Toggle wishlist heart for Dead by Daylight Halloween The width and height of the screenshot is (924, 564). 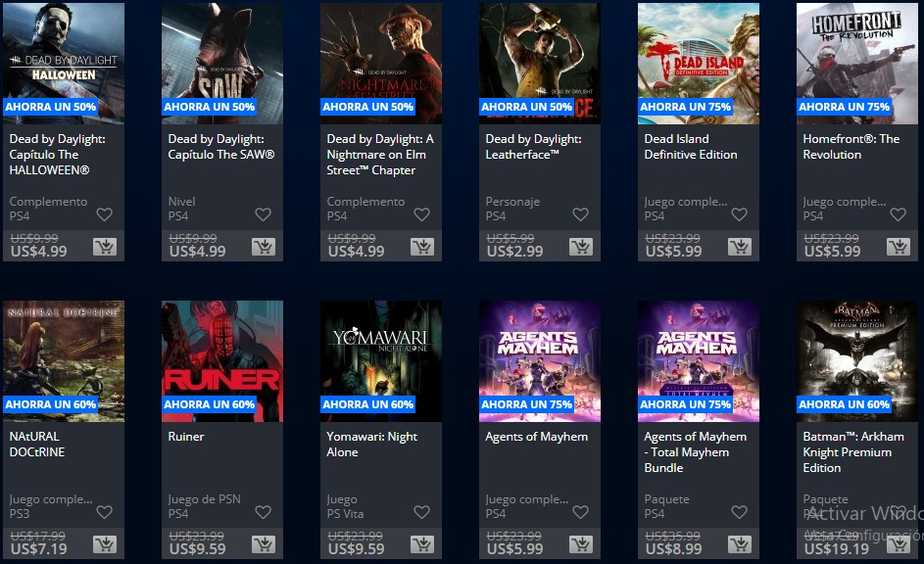[104, 214]
